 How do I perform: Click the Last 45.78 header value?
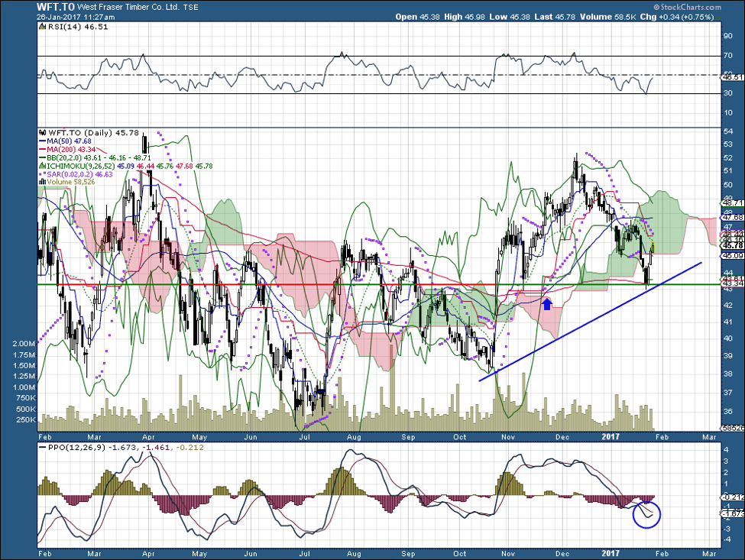555,17
